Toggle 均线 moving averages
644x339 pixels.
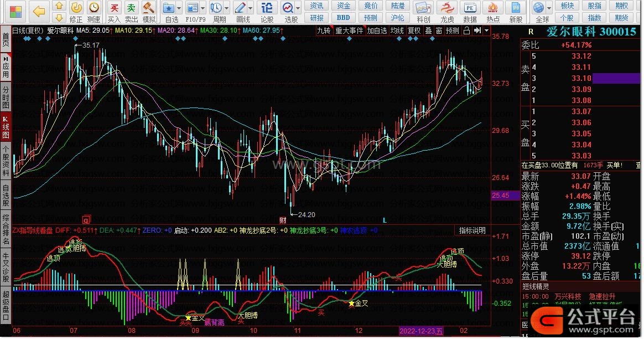(397, 30)
